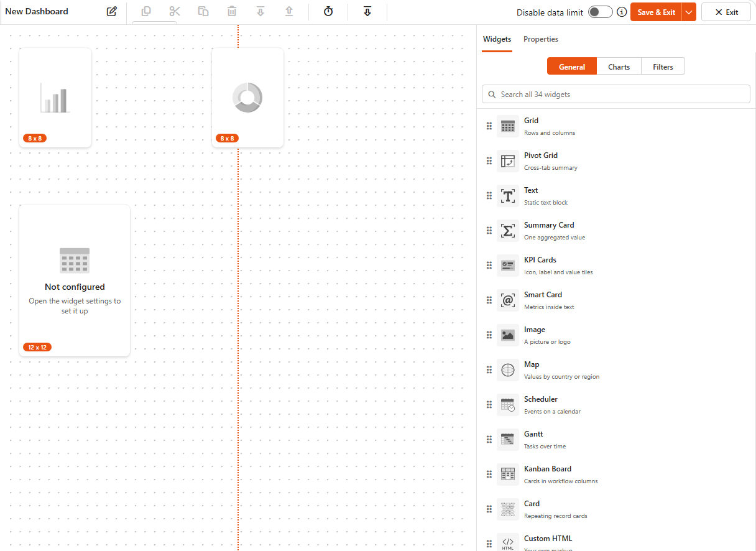
Task: Click the Save & Exit button
Action: 656,12
